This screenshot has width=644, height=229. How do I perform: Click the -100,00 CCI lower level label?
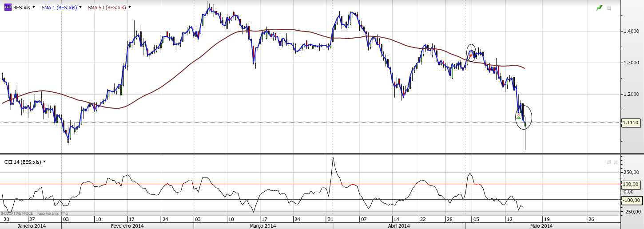coord(632,200)
